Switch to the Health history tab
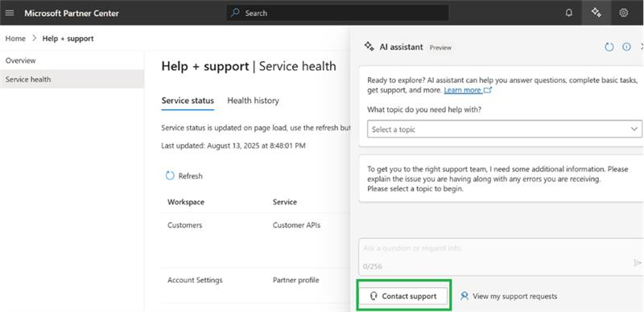This screenshot has width=644, height=312. (x=253, y=101)
